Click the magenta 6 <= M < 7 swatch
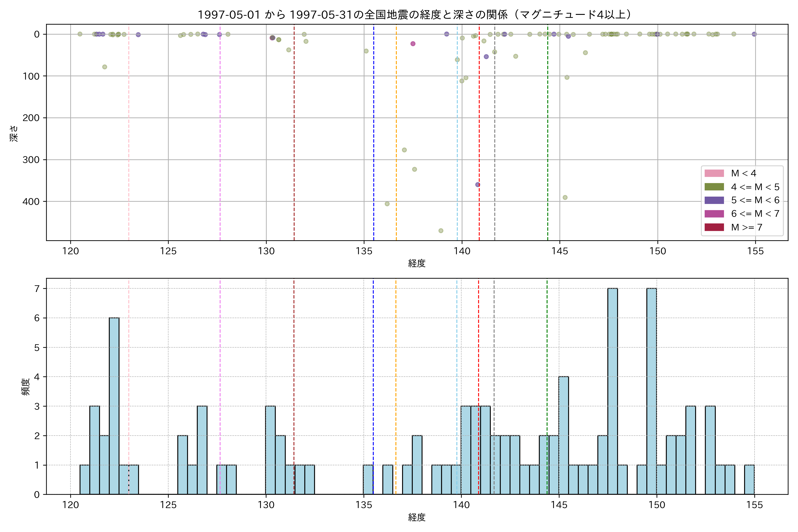This screenshot has width=798, height=532. click(714, 214)
